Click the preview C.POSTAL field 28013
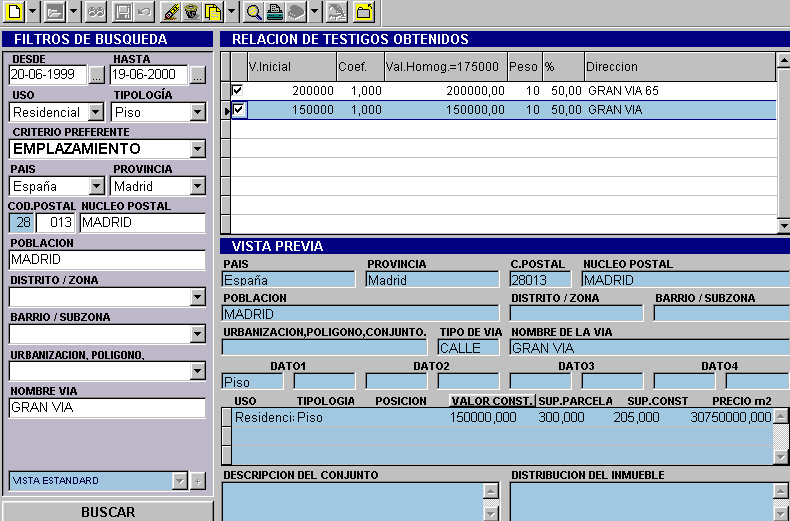790x521 pixels. pyautogui.click(x=540, y=280)
